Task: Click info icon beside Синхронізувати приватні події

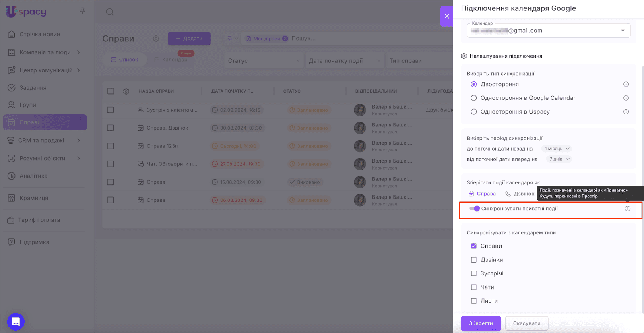Action: pyautogui.click(x=627, y=209)
